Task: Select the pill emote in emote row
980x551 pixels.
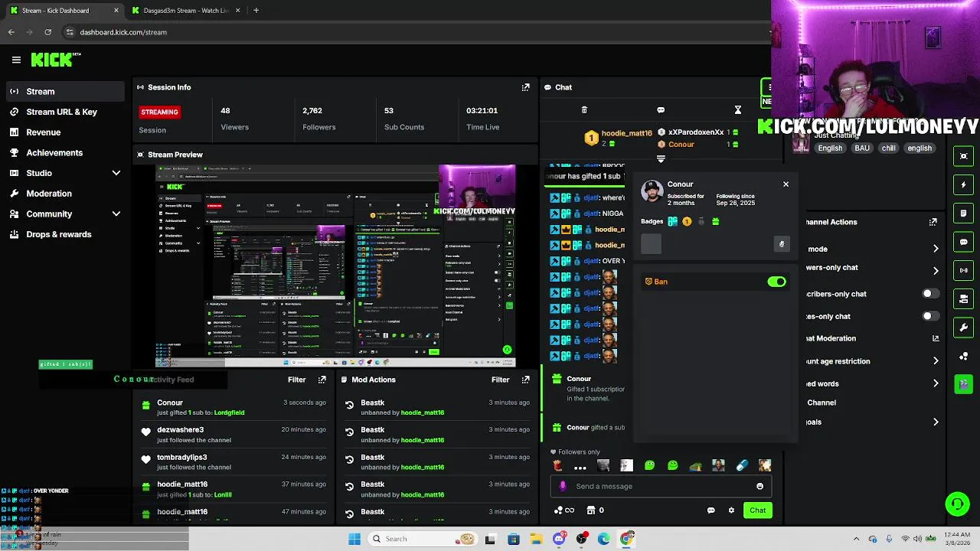Action: coord(741,465)
